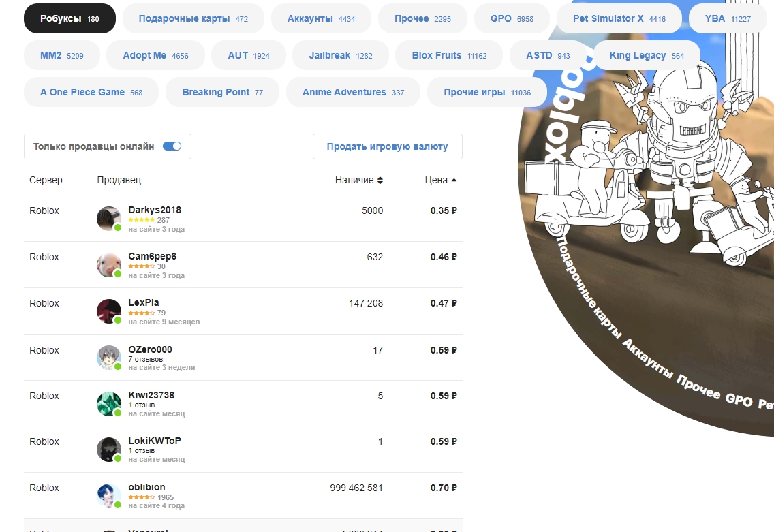The height and width of the screenshot is (532, 774).
Task: Select the Робуксы tab
Action: pyautogui.click(x=69, y=19)
